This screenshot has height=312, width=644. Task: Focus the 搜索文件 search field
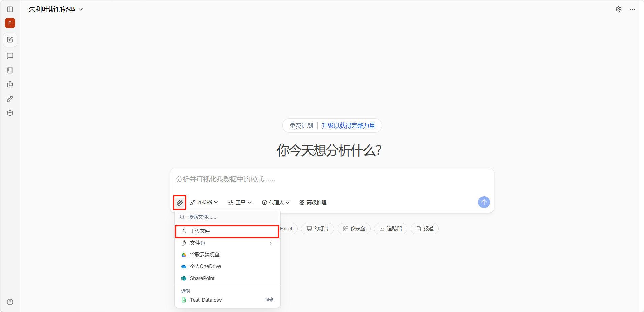(x=227, y=217)
